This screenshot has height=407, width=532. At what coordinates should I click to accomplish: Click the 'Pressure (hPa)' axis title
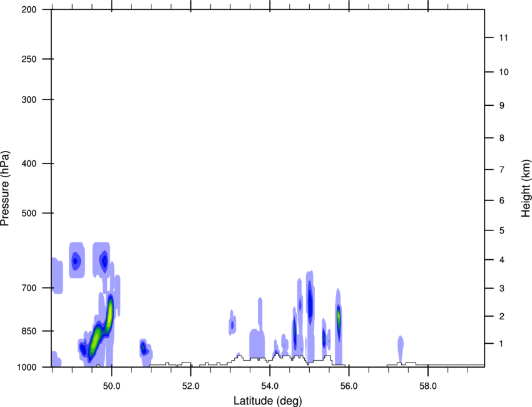pyautogui.click(x=5, y=188)
